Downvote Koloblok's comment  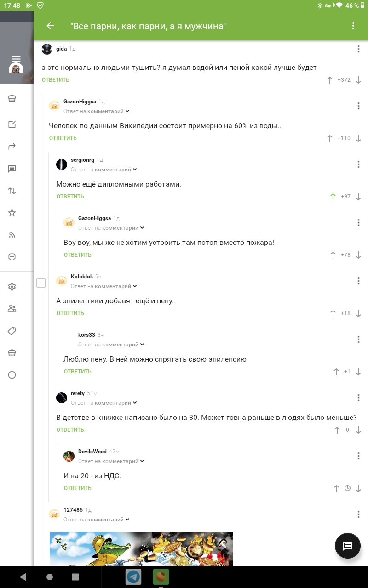point(358,313)
